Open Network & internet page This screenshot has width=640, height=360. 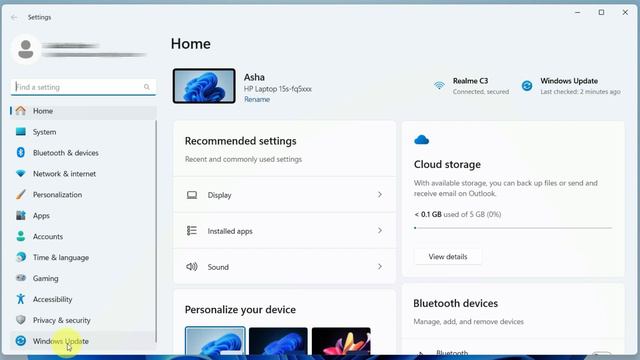pyautogui.click(x=83, y=173)
